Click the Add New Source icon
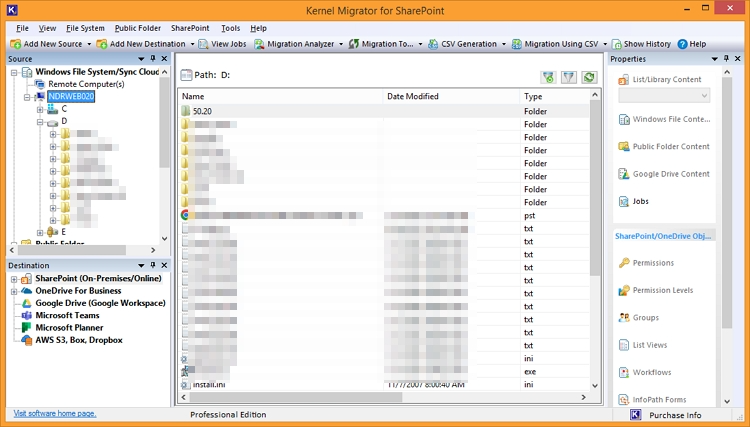Screen dimensions: 750x427 coord(16,44)
